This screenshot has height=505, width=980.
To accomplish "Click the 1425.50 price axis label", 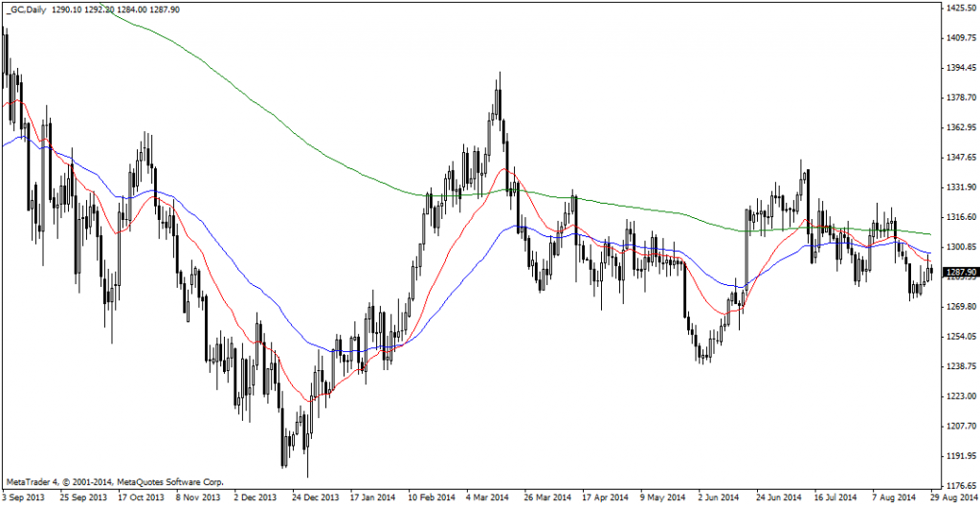I will click(x=959, y=9).
